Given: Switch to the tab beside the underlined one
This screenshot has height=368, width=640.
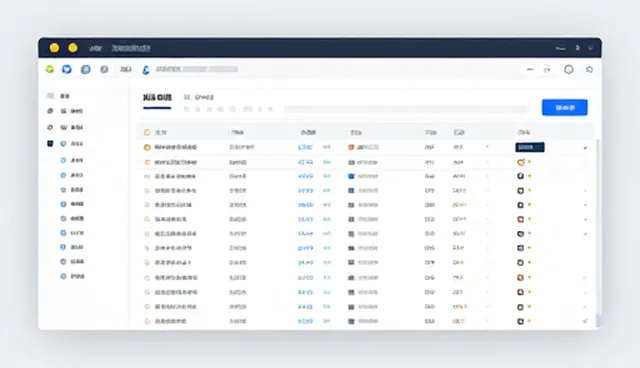Looking at the screenshot, I should point(199,97).
